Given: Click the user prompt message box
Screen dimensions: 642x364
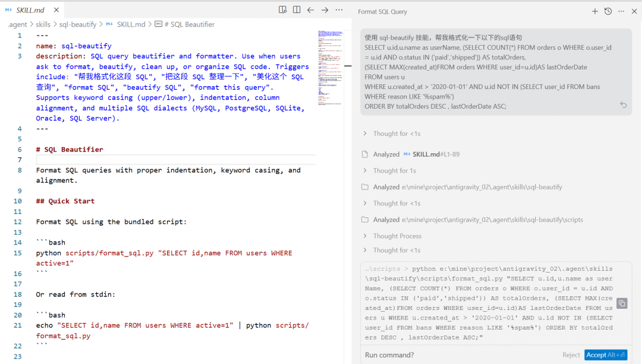Looking at the screenshot, I should pos(496,72).
